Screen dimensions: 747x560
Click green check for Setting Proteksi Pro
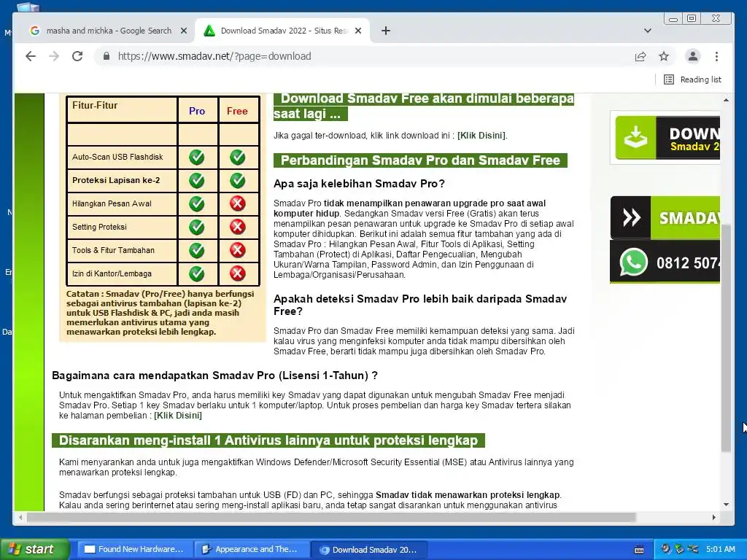click(197, 227)
